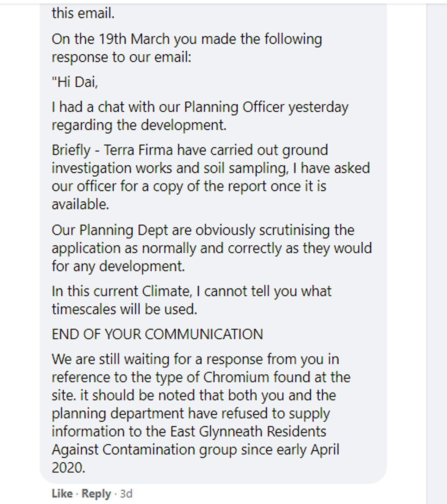This screenshot has width=447, height=504.
Task: Click the word "available."
Action: click(80, 204)
